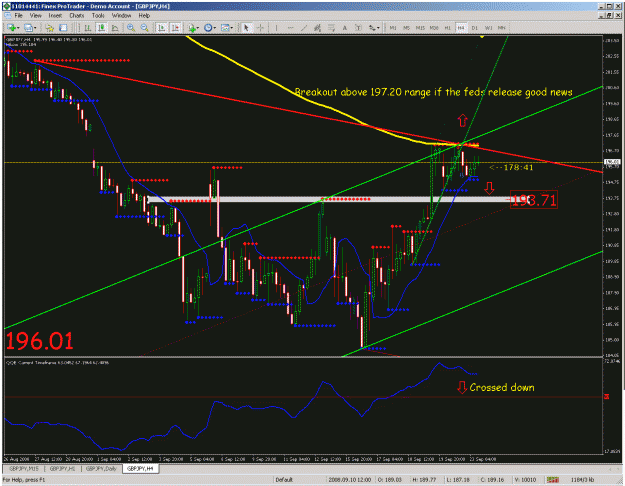
Task: Toggle Chart Shift button
Action: click(x=175, y=28)
